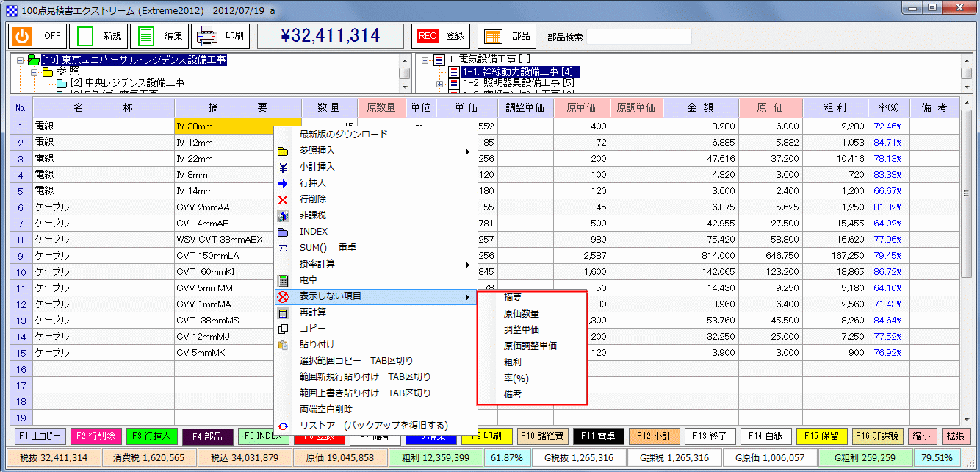Open the 編集 (Edit) toolbar icon
The width and height of the screenshot is (980, 472).
point(151,35)
